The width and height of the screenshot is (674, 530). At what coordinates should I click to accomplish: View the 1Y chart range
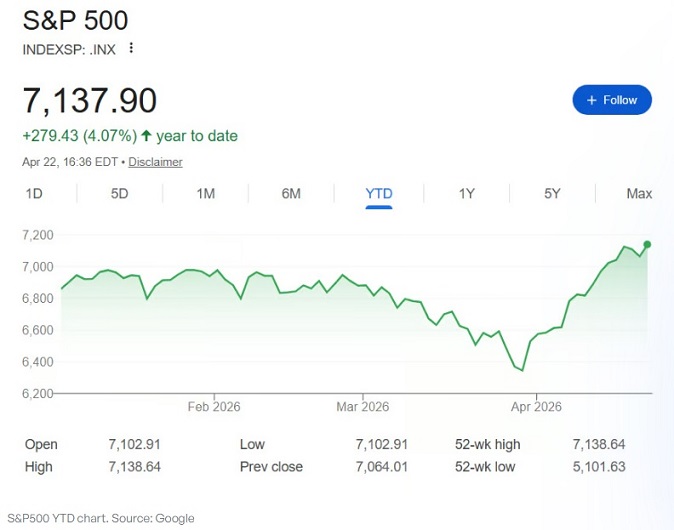click(x=466, y=194)
